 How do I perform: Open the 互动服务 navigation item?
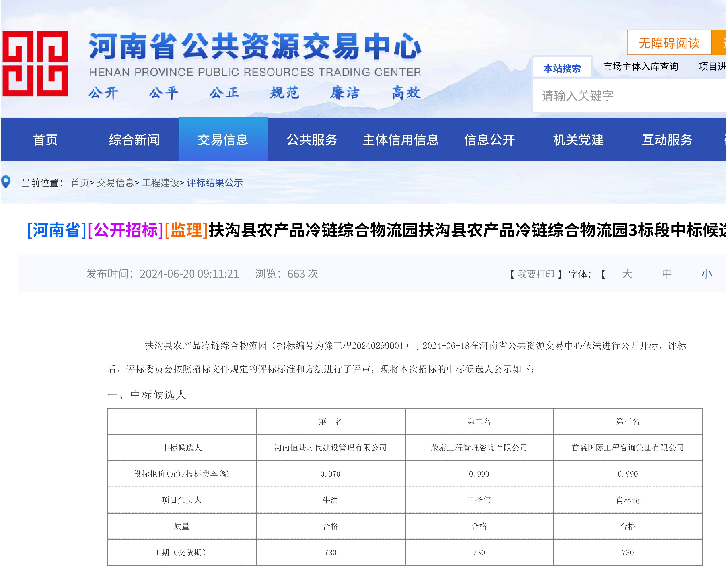(667, 140)
